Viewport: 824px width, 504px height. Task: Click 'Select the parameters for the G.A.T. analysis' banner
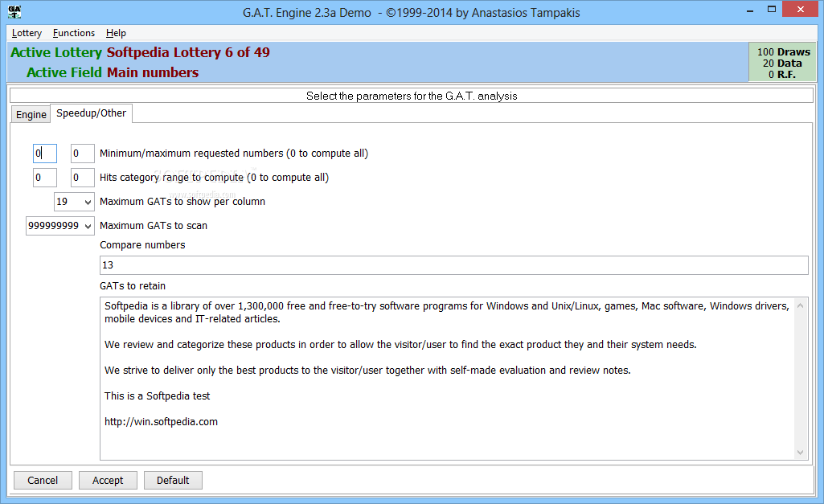tap(412, 96)
